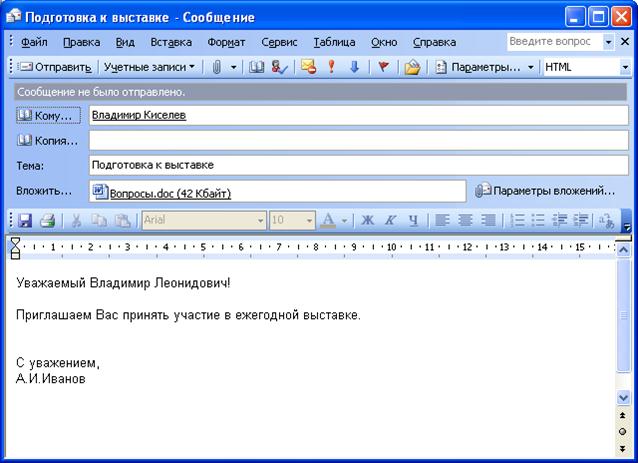Click the ruler indent marker
The width and height of the screenshot is (638, 463).
(15, 249)
